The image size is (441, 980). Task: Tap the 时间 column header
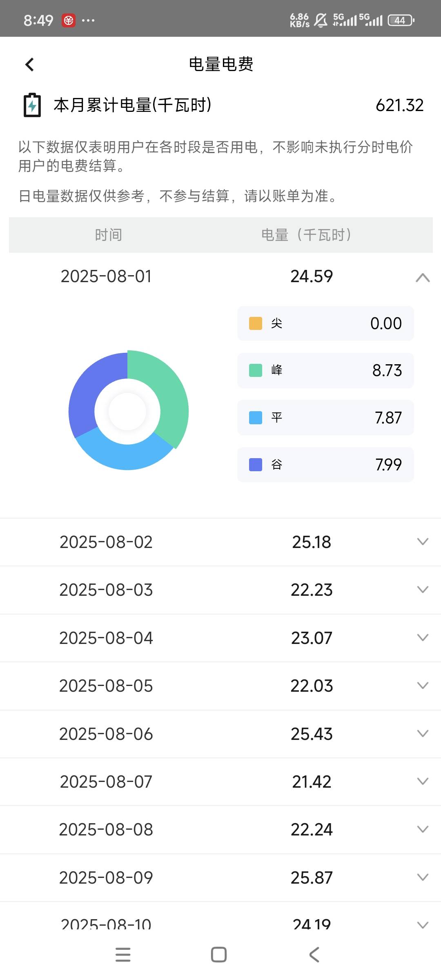[108, 235]
